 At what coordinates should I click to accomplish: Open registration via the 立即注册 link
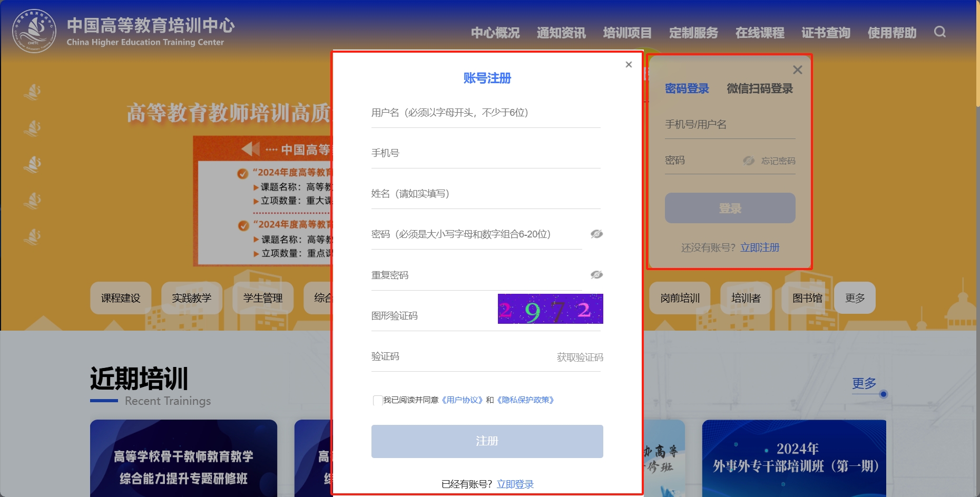760,247
